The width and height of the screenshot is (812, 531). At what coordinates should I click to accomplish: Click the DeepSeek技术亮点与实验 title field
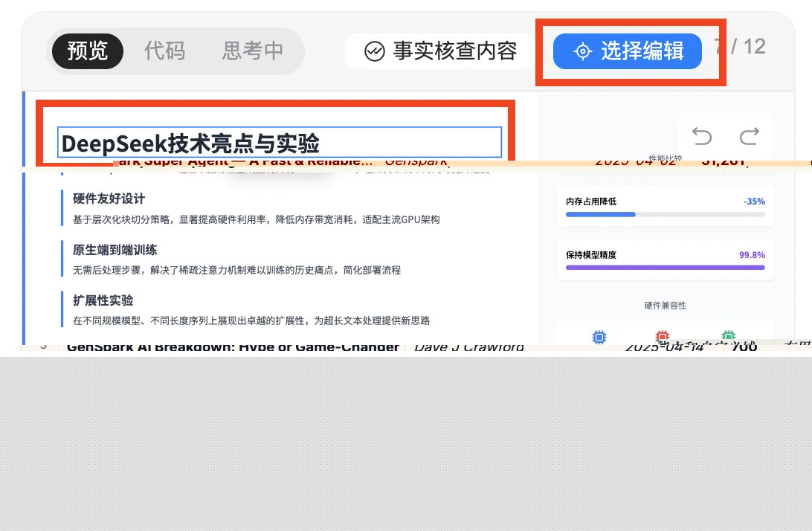(280, 143)
